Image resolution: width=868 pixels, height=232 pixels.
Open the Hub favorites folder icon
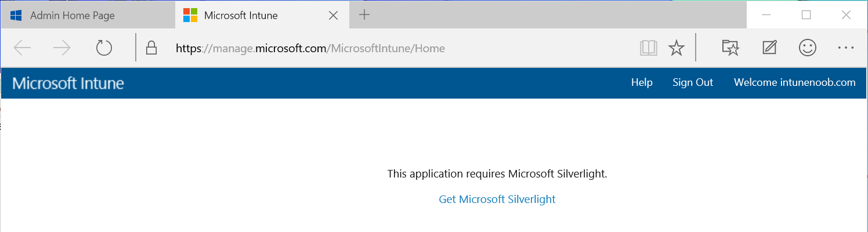(x=730, y=48)
